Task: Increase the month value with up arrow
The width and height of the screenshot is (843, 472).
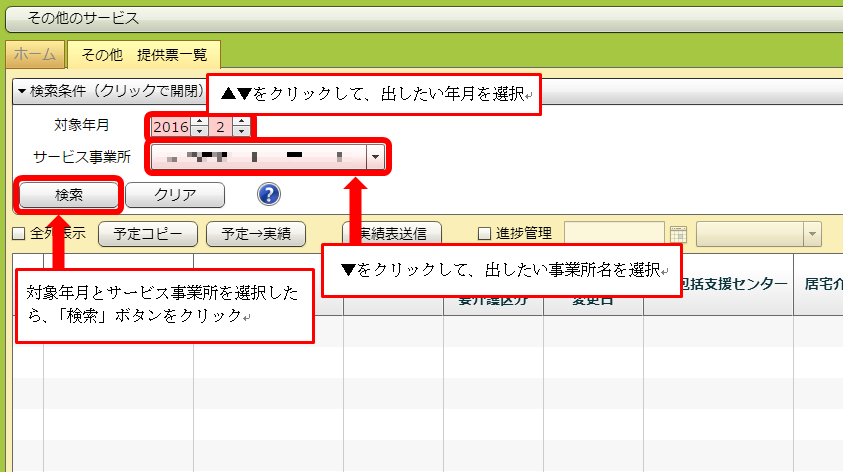Action: point(240,122)
